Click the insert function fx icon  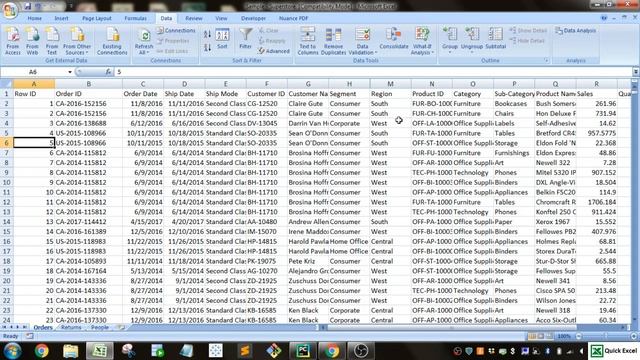click(108, 72)
